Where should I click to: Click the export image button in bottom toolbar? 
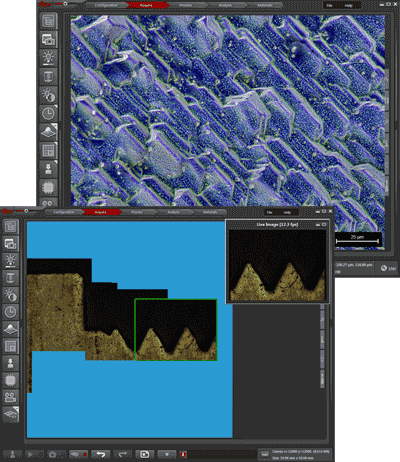tap(145, 454)
